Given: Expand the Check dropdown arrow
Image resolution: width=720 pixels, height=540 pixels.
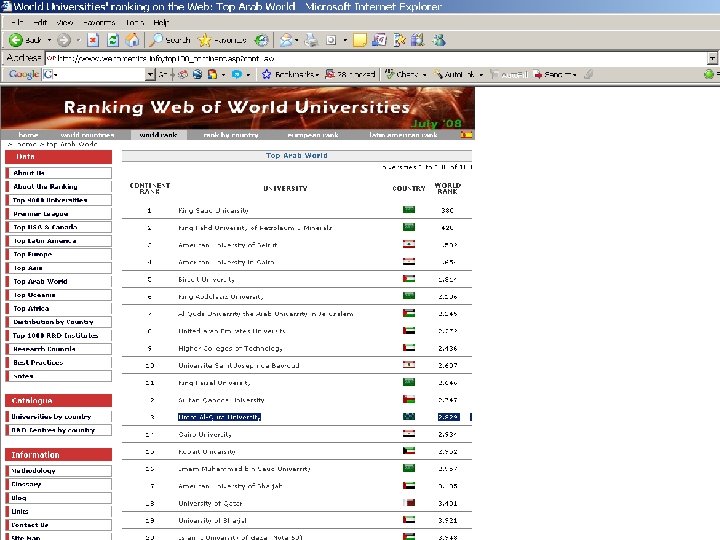Looking at the screenshot, I should click(424, 74).
